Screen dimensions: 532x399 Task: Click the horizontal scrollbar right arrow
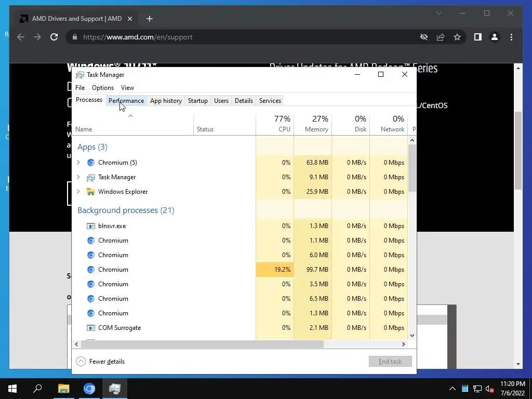pyautogui.click(x=403, y=344)
